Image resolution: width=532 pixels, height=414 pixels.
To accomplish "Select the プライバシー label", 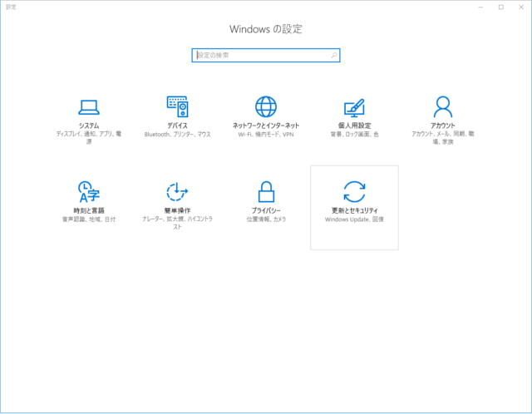I will click(x=266, y=210).
